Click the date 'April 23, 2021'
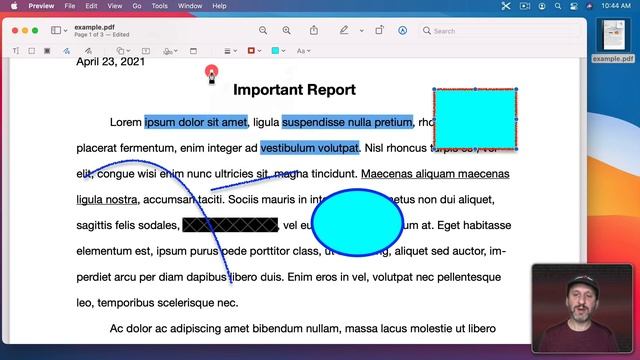Image resolution: width=640 pixels, height=360 pixels. click(x=111, y=62)
